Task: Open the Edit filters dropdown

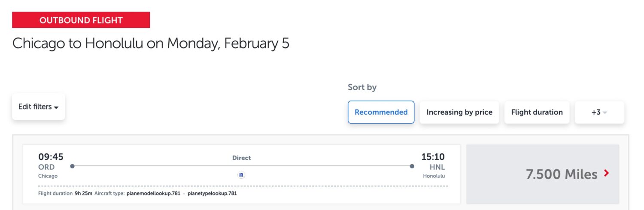Action: 38,107
